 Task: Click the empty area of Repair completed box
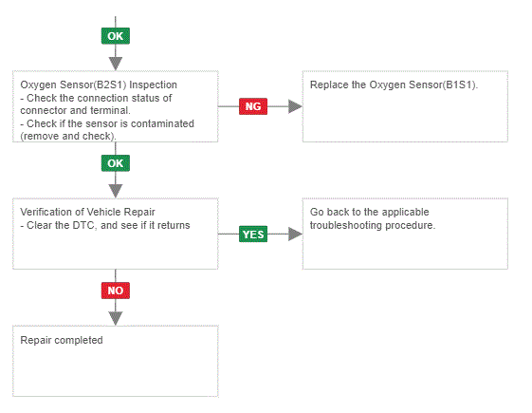116,372
